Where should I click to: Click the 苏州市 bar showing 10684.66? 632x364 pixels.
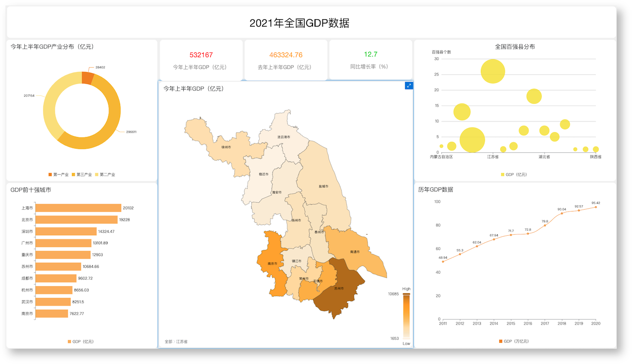tap(58, 267)
